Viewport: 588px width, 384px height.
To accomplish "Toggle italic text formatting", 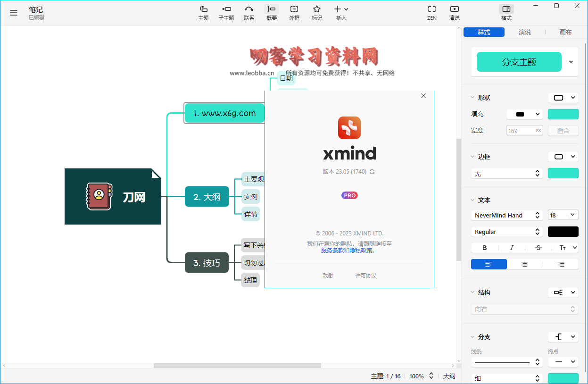I will pos(511,248).
